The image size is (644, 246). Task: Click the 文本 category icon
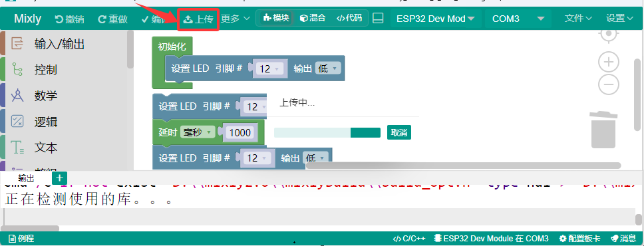click(x=17, y=148)
